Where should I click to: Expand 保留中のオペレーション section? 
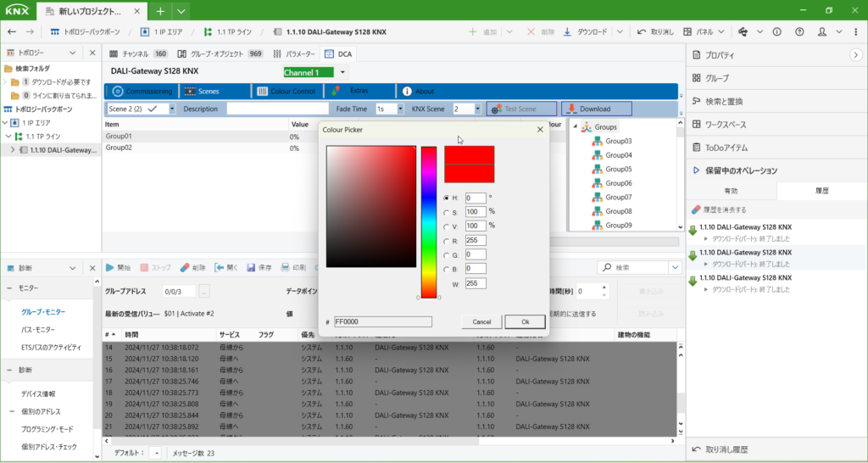pyautogui.click(x=697, y=170)
